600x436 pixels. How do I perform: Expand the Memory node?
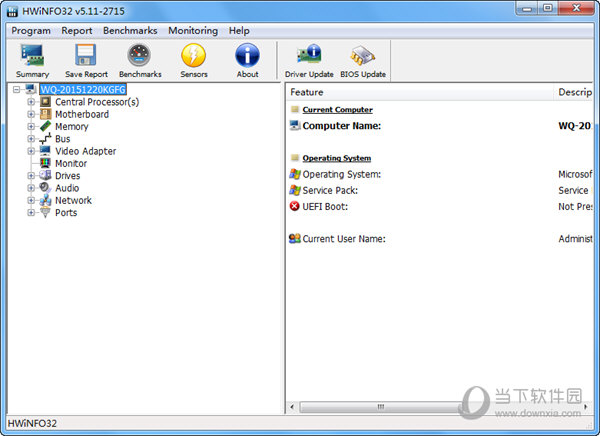tap(31, 126)
